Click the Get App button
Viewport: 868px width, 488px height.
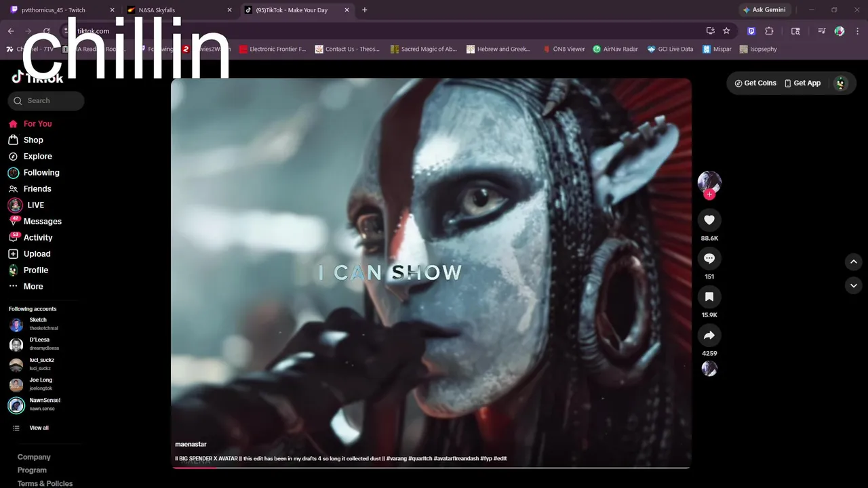click(x=802, y=83)
